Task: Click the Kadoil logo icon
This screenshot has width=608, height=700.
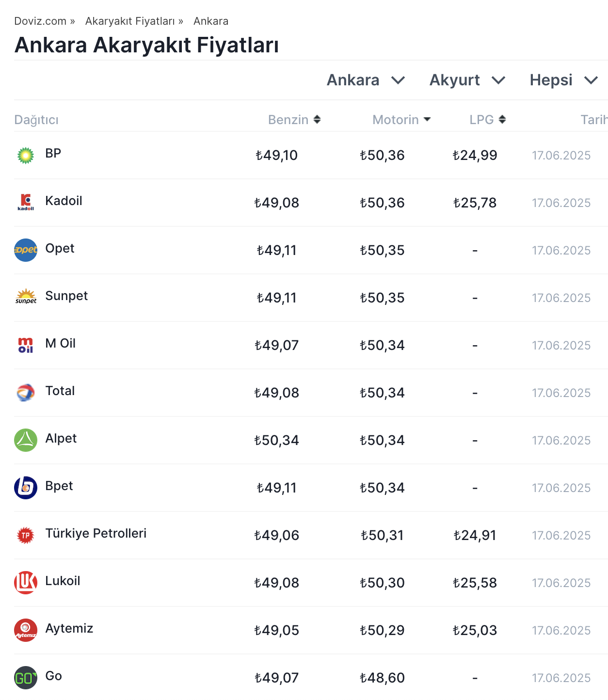Action: (x=26, y=202)
